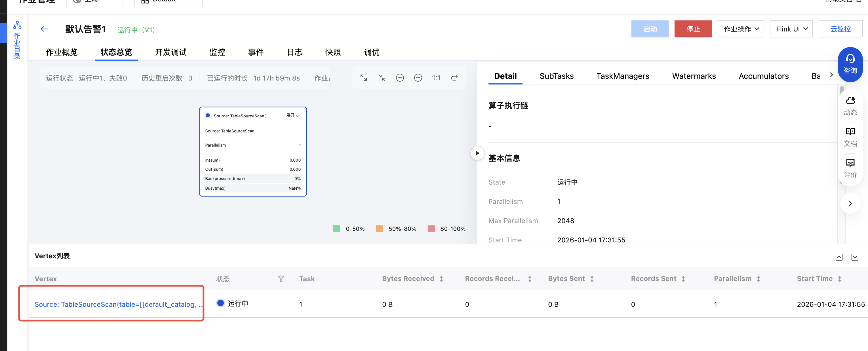This screenshot has height=351, width=868.
Task: Open the 作业操作 dropdown
Action: pyautogui.click(x=741, y=29)
